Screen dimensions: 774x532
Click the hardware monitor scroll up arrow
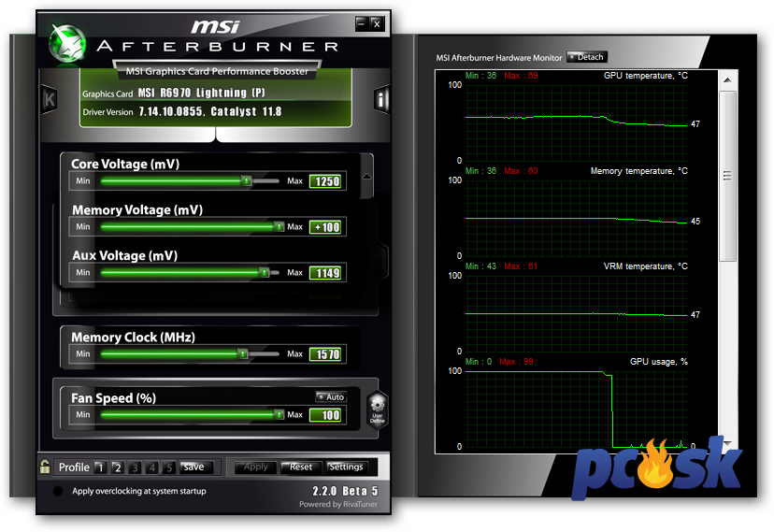(727, 80)
